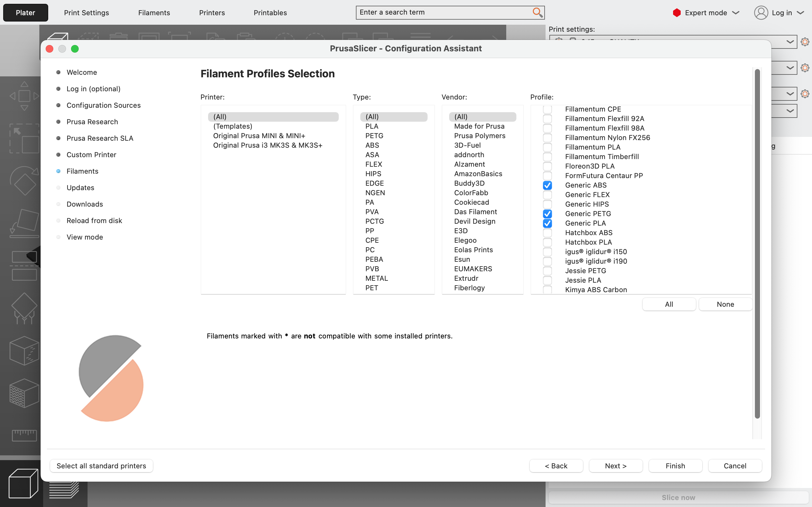
Task: Click the user account avatar icon
Action: coord(761,13)
